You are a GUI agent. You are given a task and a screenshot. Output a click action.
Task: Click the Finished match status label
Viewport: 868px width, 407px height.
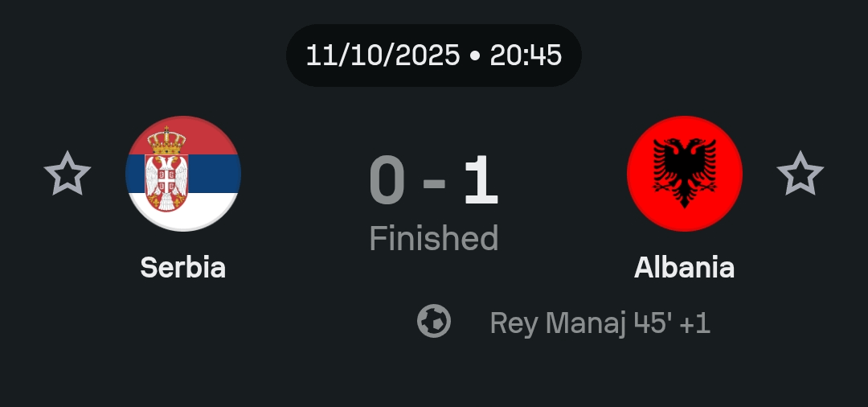(434, 238)
